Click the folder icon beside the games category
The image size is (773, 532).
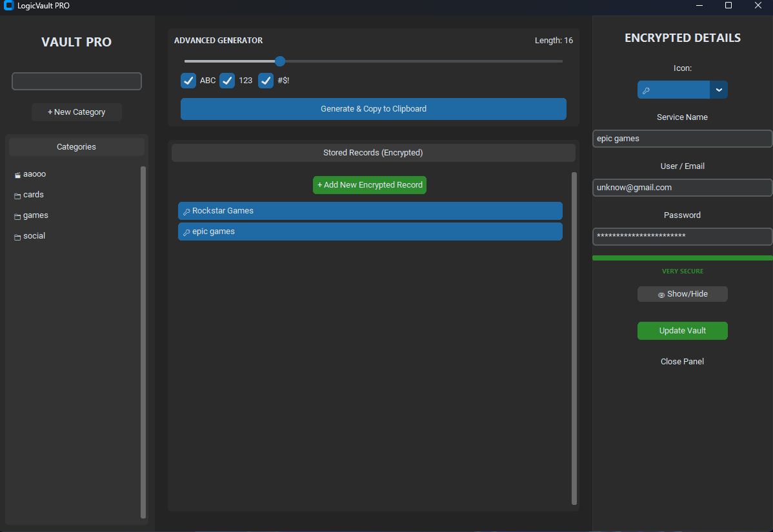(x=17, y=215)
